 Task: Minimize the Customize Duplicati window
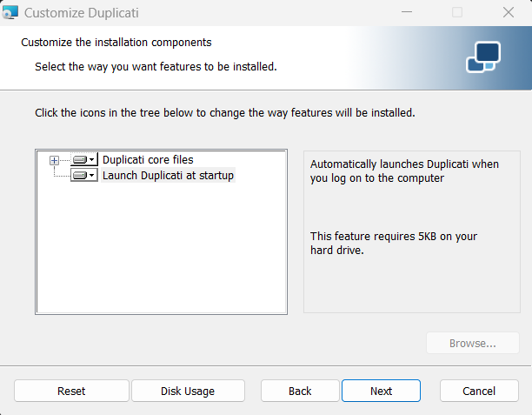coord(407,12)
